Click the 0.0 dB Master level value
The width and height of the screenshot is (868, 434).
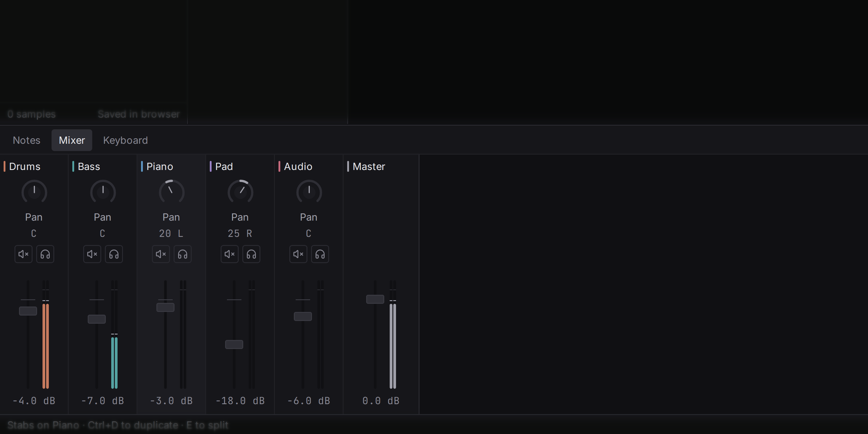point(381,401)
